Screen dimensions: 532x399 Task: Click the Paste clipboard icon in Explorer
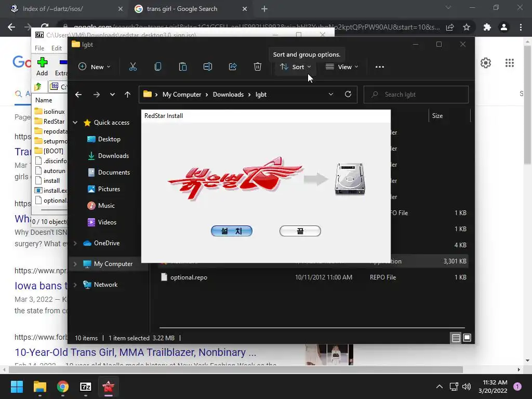coord(182,67)
